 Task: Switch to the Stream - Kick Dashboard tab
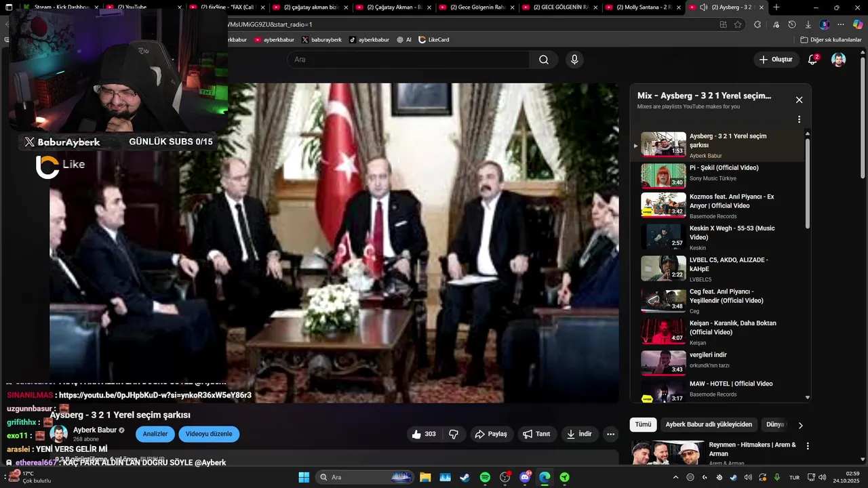(61, 7)
